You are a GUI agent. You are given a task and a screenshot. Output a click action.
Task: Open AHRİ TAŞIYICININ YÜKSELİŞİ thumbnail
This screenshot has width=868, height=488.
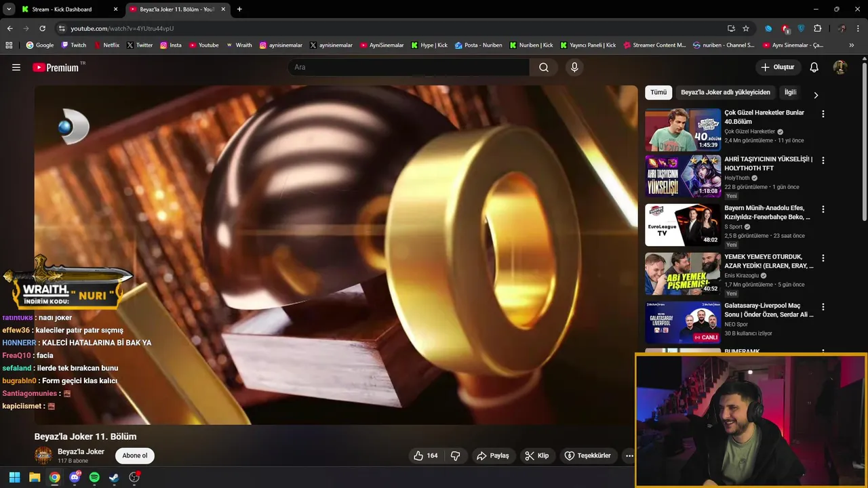tap(683, 176)
